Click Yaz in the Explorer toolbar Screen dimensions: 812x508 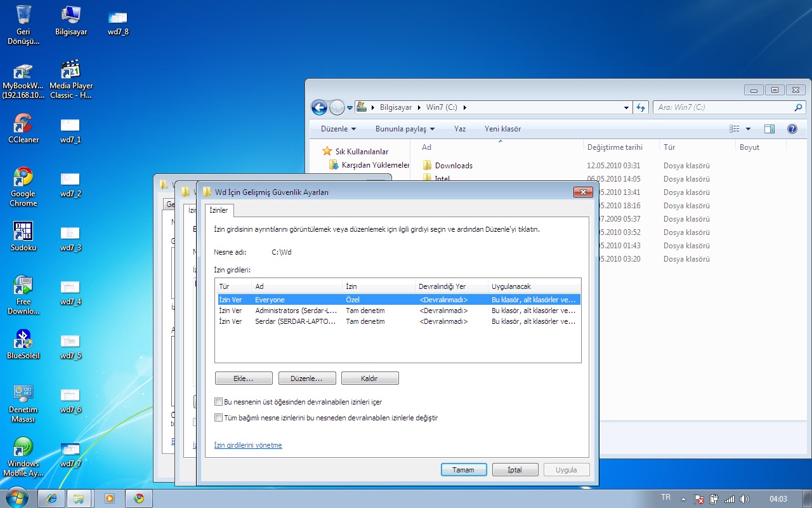click(x=460, y=129)
